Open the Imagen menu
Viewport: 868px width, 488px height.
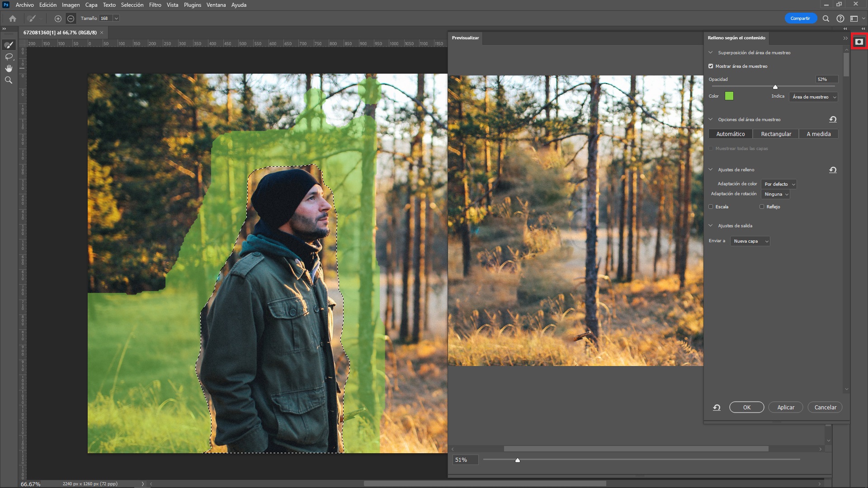point(71,5)
